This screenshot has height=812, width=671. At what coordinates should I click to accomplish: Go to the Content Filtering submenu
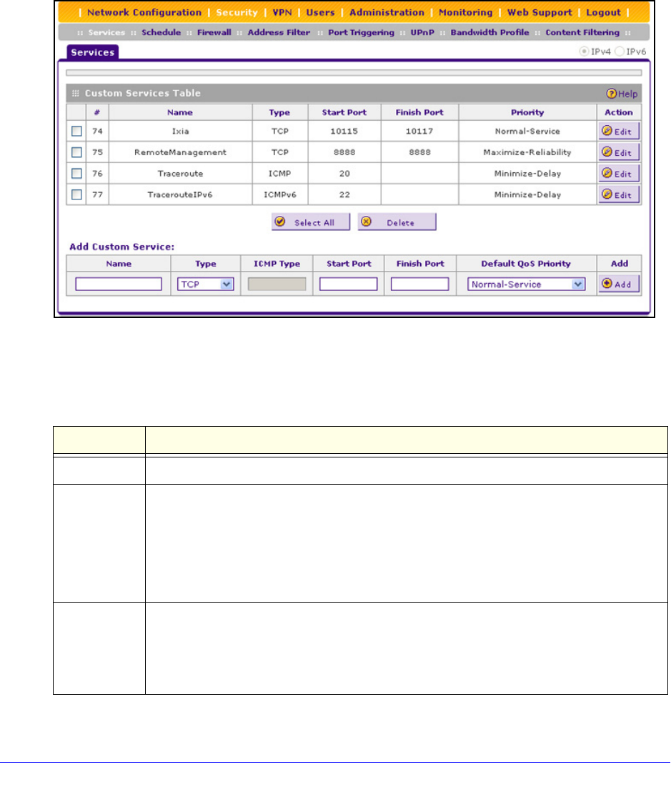[x=582, y=32]
